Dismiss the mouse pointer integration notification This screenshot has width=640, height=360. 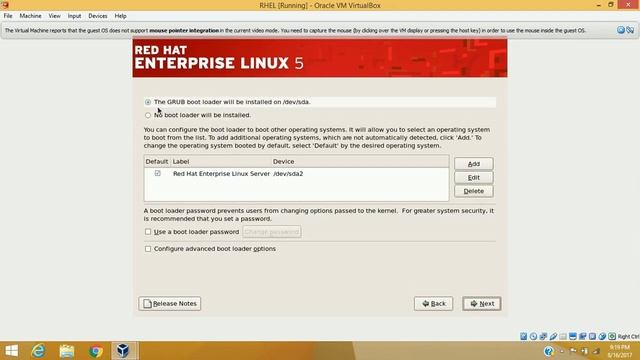(621, 30)
